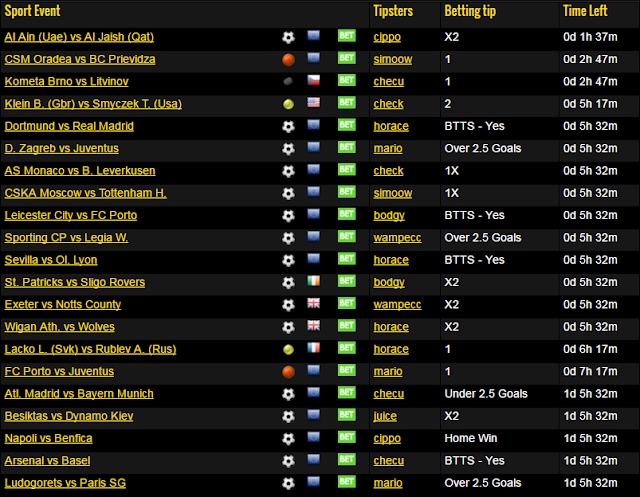The width and height of the screenshot is (640, 497).
Task: View tipster wampecc in Sporting CP row
Action: [397, 238]
